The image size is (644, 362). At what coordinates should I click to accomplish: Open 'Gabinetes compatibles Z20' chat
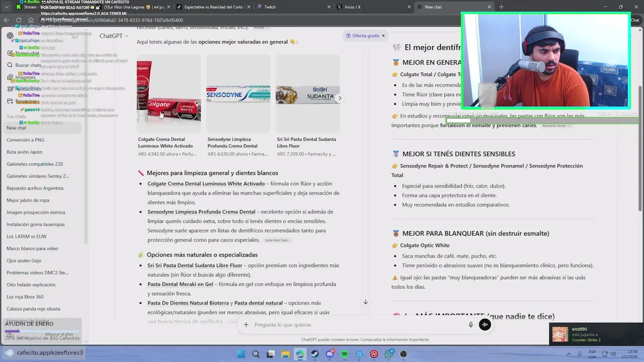(x=35, y=164)
